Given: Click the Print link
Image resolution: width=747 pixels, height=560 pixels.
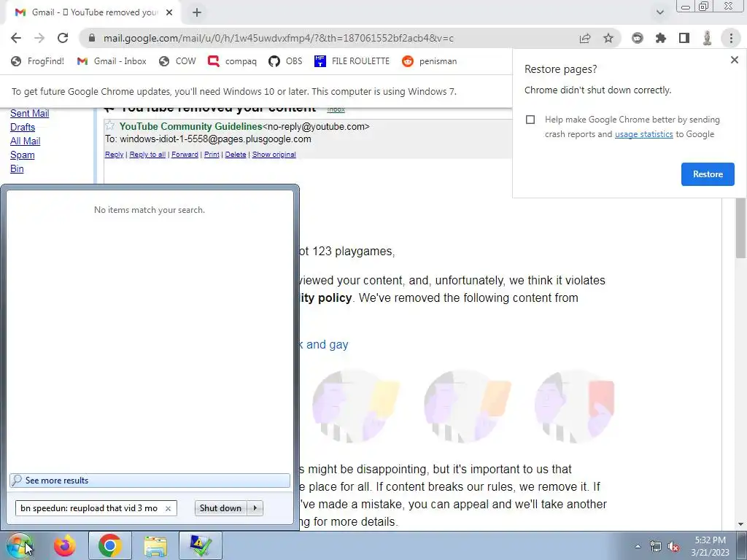Looking at the screenshot, I should [212, 155].
